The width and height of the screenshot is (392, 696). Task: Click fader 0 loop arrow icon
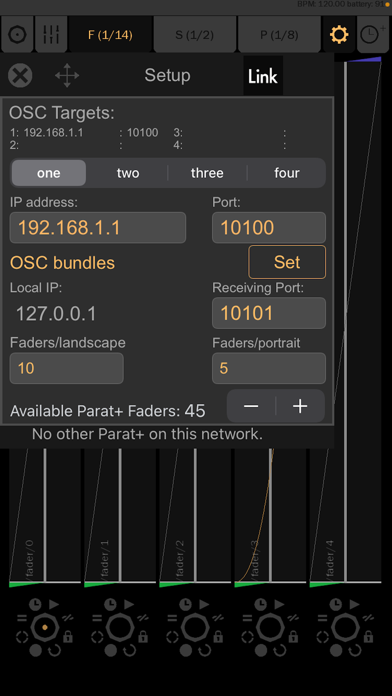click(54, 650)
